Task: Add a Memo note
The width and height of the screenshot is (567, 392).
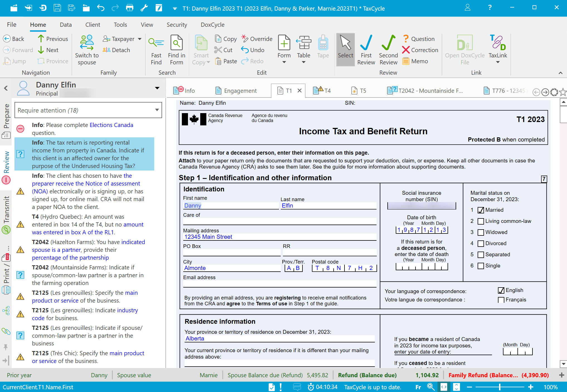Action: tap(415, 61)
